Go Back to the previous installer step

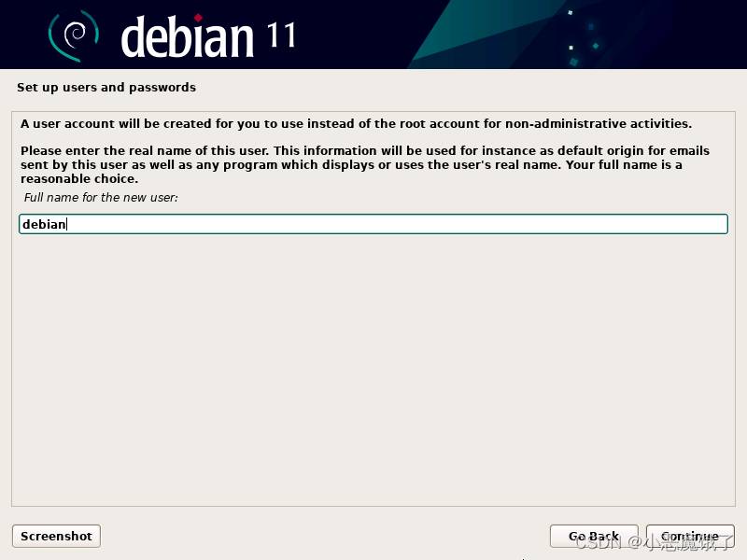[594, 536]
